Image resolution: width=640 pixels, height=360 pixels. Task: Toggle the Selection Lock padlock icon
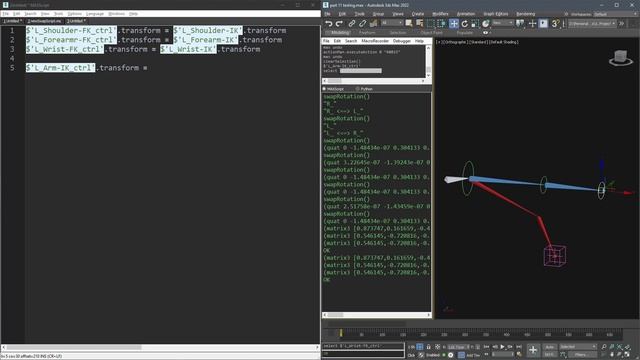point(428,347)
